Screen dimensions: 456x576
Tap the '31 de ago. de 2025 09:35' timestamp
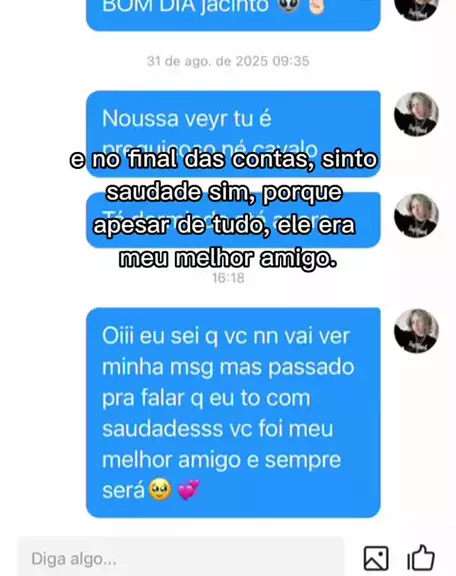pos(228,61)
